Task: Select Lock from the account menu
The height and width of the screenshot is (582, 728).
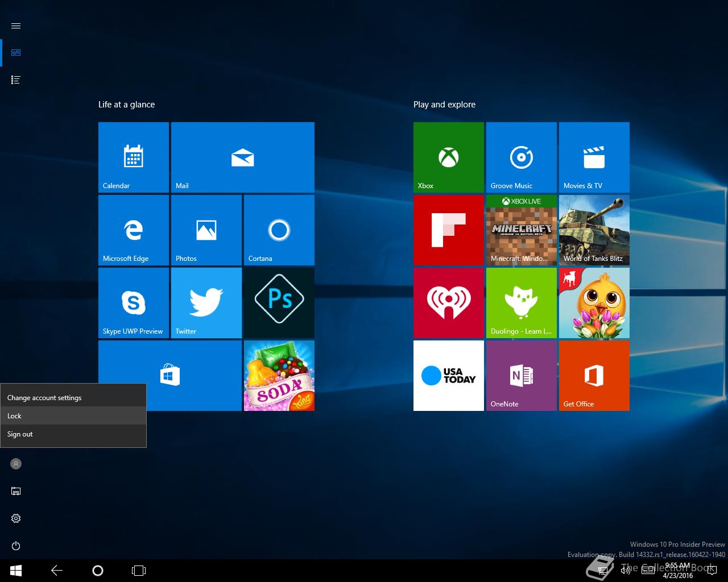Action: pos(73,416)
